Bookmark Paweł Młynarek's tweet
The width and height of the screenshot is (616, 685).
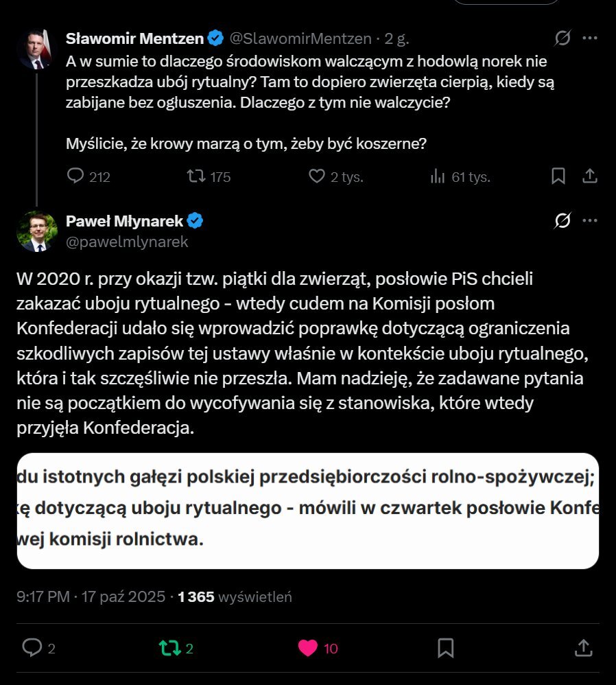[x=445, y=647]
